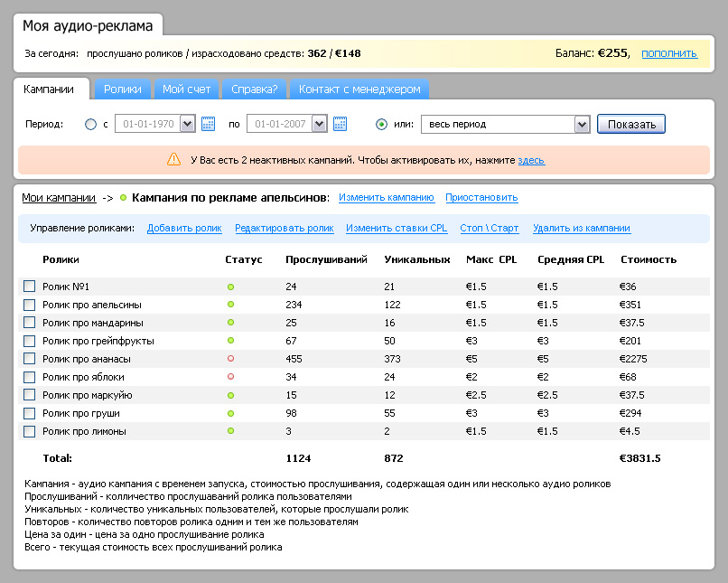Tick the checkbox for Ролик про груши
Image resolution: width=728 pixels, height=583 pixels.
click(29, 413)
